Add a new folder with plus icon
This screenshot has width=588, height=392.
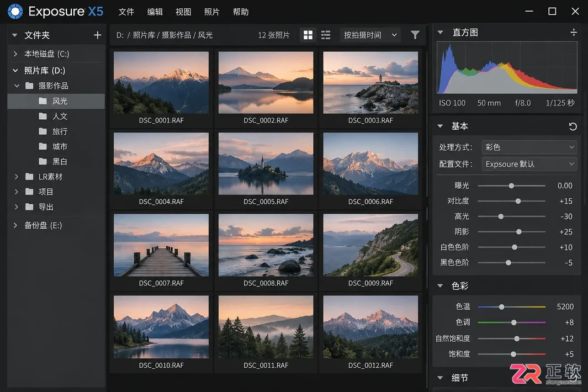(x=98, y=35)
